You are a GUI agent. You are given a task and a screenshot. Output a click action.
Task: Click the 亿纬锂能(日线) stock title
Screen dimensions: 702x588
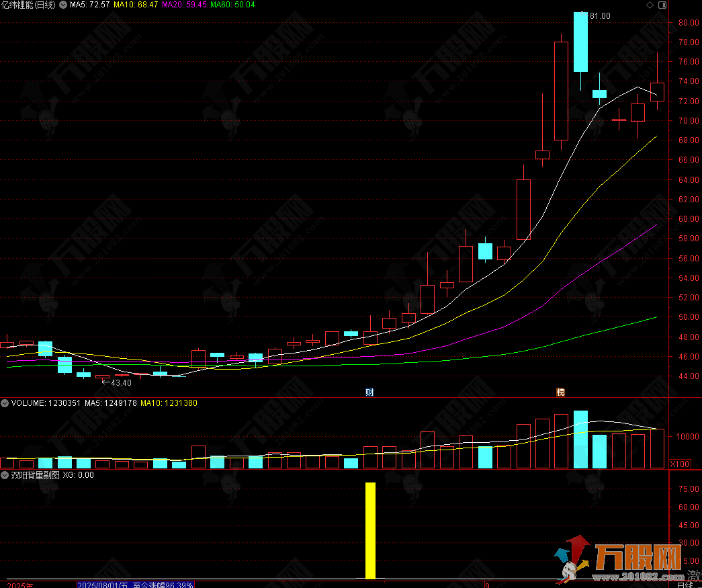click(x=27, y=5)
